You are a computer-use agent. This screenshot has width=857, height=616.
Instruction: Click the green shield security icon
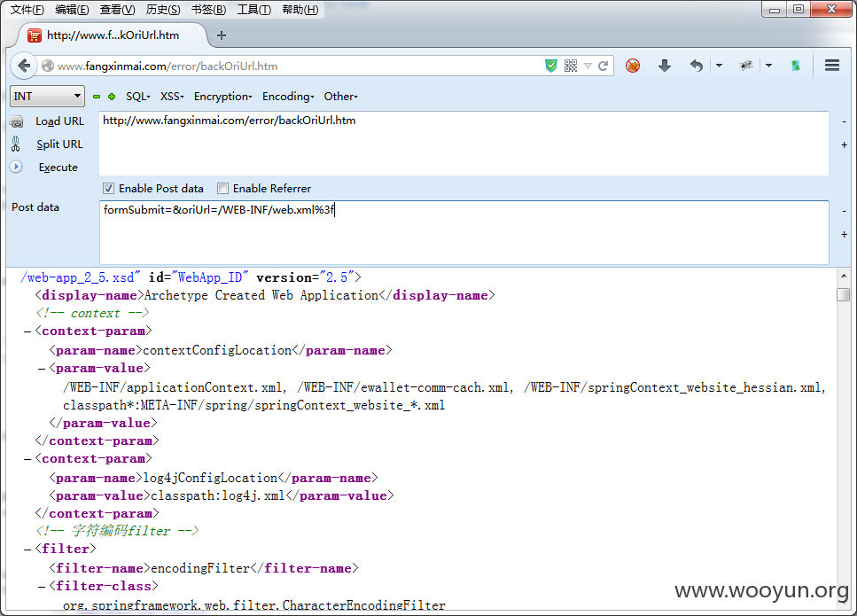pos(551,66)
